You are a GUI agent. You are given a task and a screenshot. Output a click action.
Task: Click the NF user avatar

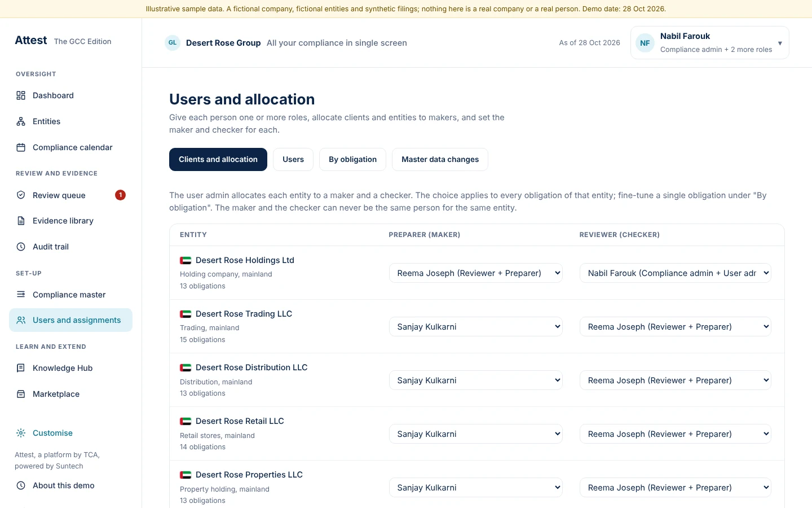645,43
